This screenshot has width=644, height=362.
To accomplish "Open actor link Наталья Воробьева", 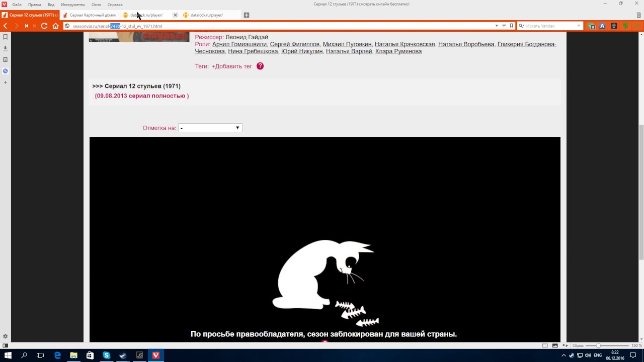I will click(466, 44).
